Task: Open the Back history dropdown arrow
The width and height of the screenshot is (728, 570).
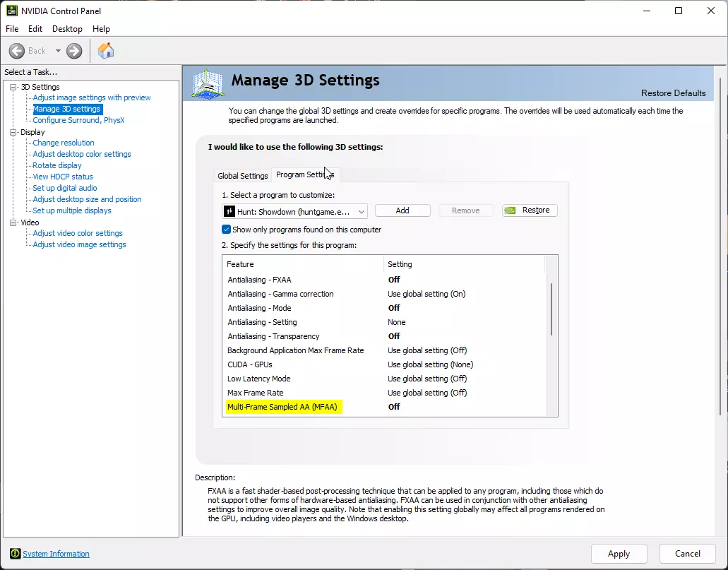Action: point(58,51)
